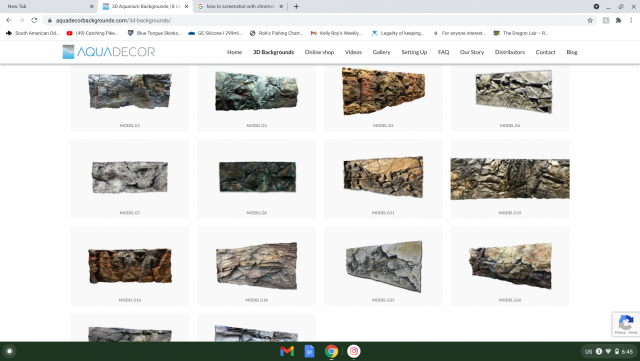Open the Blog menu item
This screenshot has width=640, height=361.
click(572, 52)
